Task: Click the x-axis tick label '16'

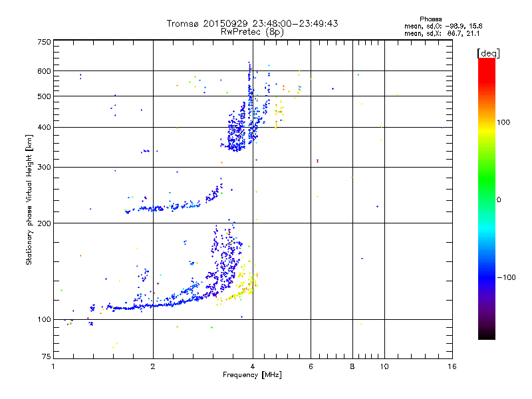Action: click(452, 366)
